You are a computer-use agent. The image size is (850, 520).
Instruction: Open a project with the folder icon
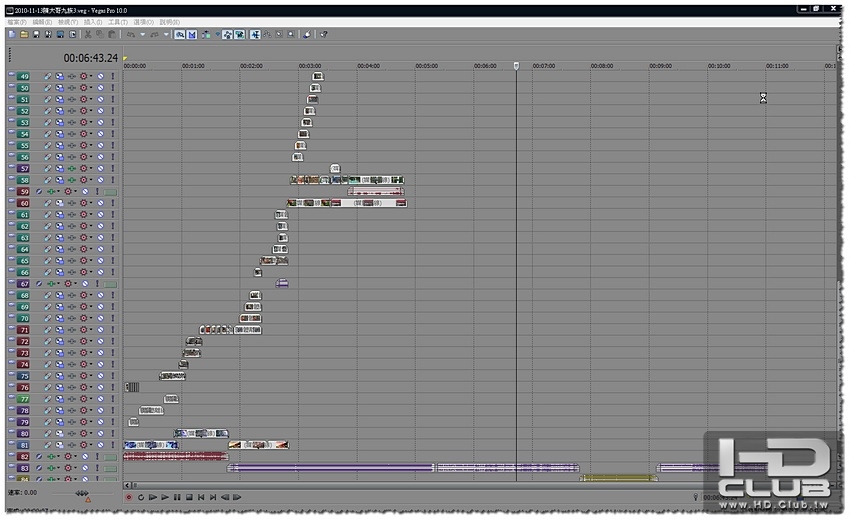coord(24,34)
